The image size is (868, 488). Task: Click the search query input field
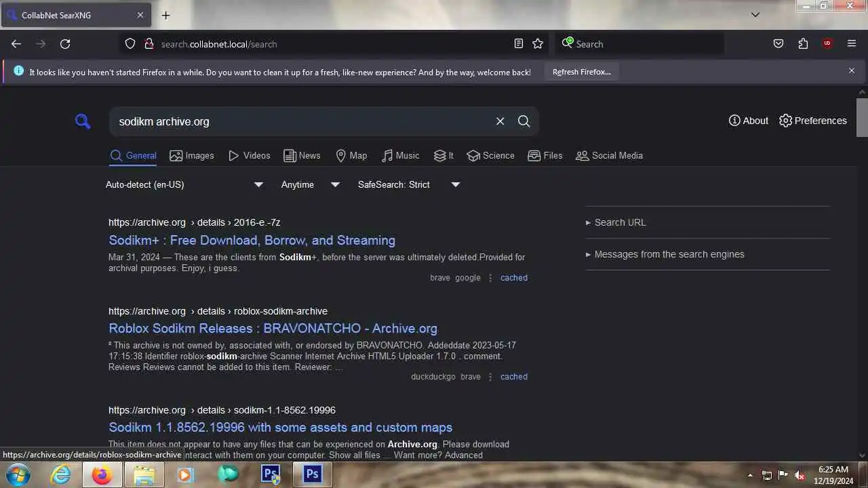click(302, 121)
